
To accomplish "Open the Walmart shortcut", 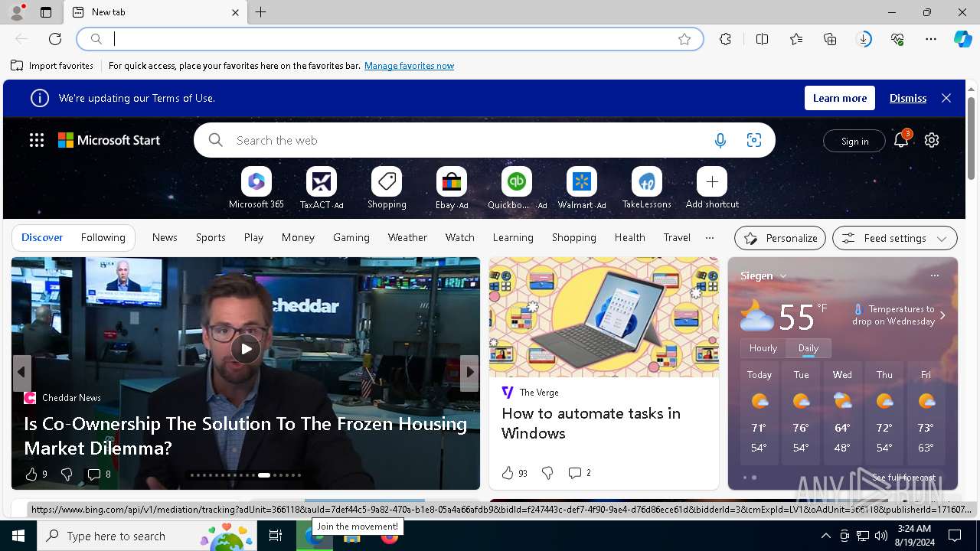I will pyautogui.click(x=582, y=188).
